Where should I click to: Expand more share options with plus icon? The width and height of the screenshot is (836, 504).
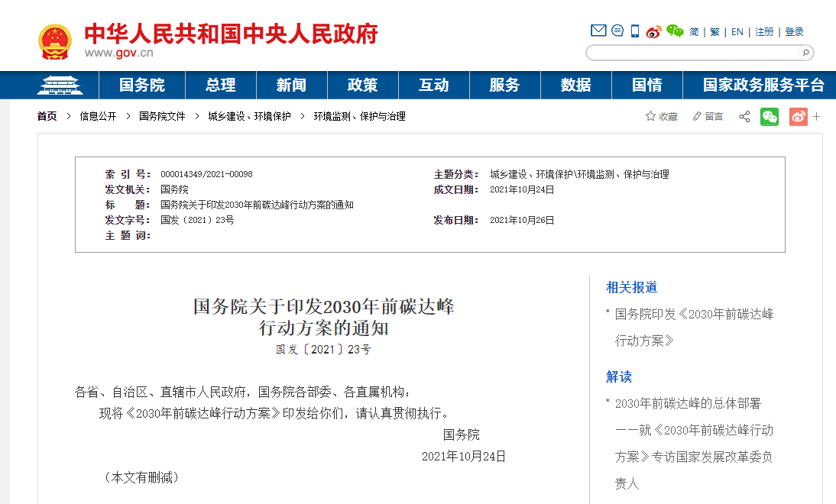pyautogui.click(x=816, y=117)
